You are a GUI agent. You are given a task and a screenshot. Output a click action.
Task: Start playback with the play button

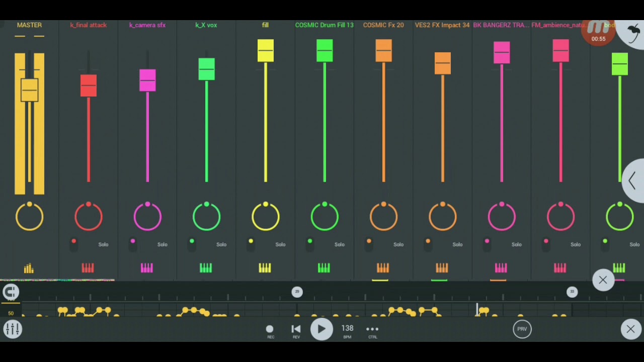[321, 329]
